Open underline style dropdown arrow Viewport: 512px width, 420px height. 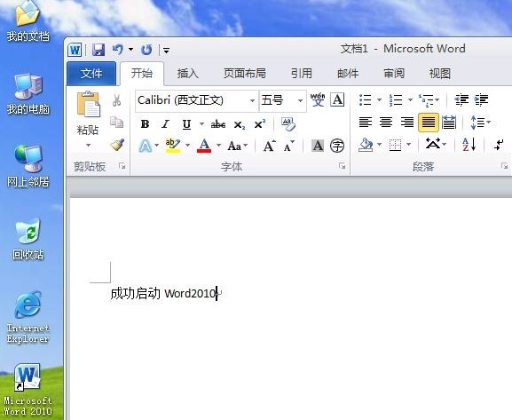pos(201,124)
